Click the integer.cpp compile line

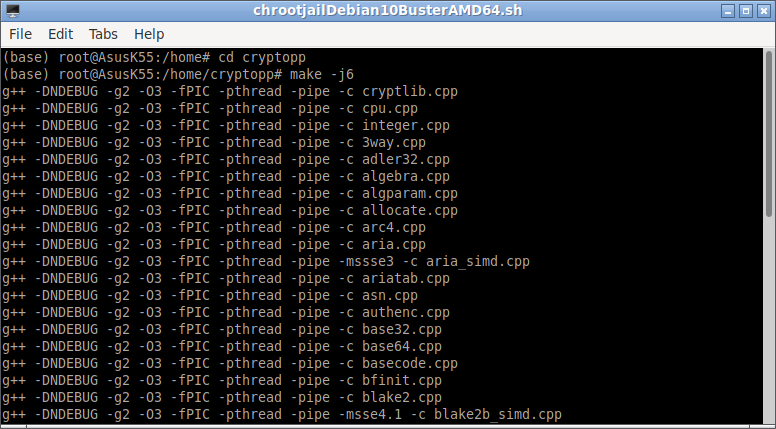[226, 125]
